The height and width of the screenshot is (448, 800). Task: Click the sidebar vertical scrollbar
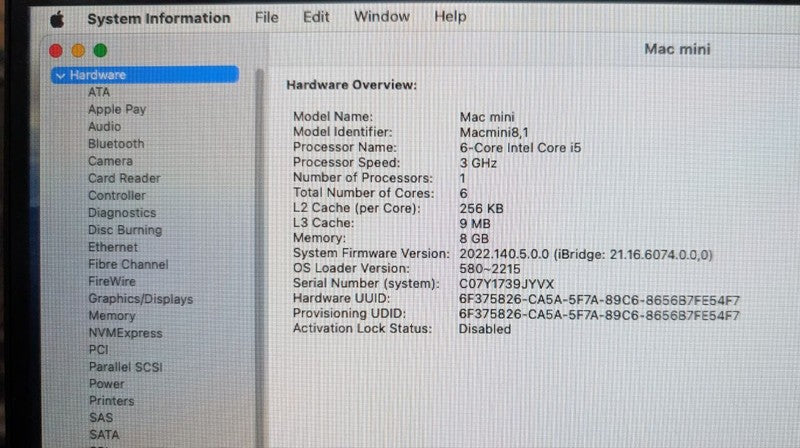(260, 250)
